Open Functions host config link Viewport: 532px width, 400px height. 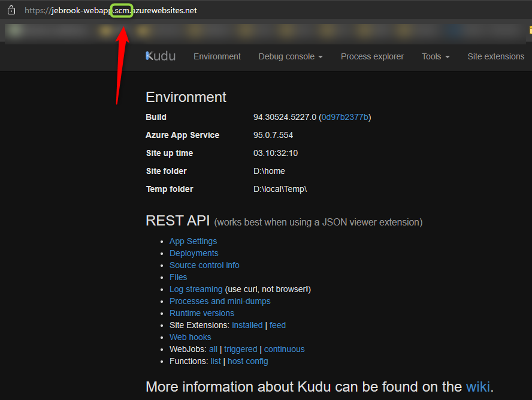(247, 361)
